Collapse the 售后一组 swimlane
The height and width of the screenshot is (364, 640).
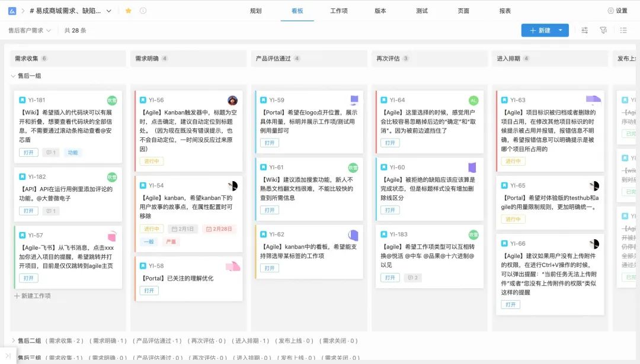(13, 76)
